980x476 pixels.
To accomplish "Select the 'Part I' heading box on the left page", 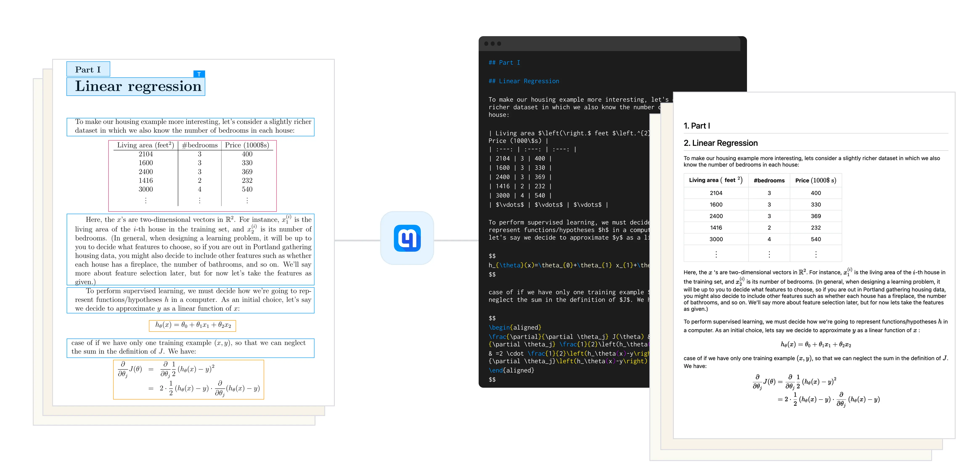I will tap(88, 69).
